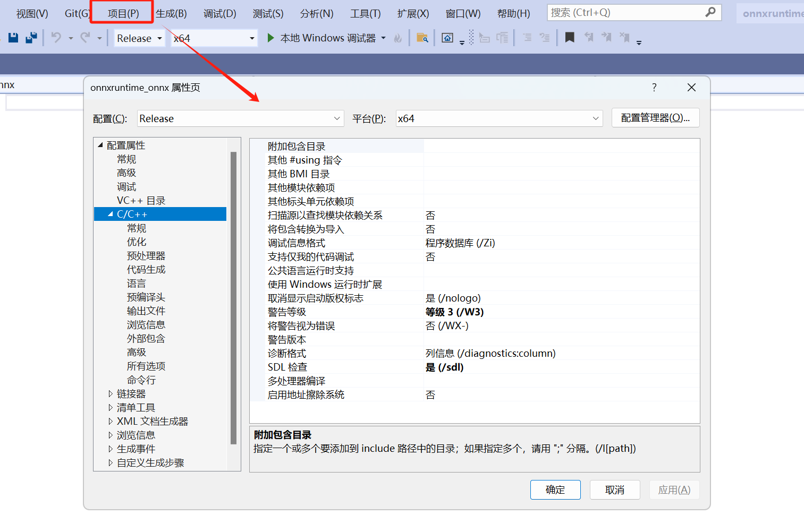
Task: Collapse the 配置属性 tree node
Action: click(x=100, y=145)
